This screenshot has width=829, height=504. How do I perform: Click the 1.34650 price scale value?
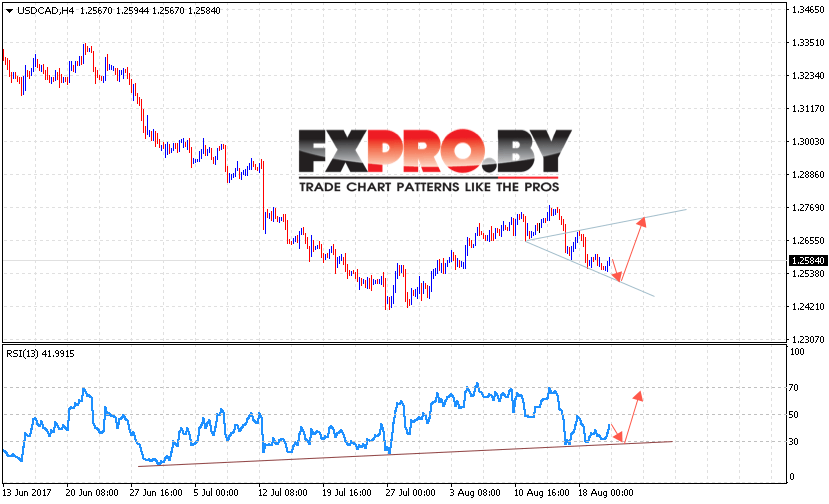point(808,10)
